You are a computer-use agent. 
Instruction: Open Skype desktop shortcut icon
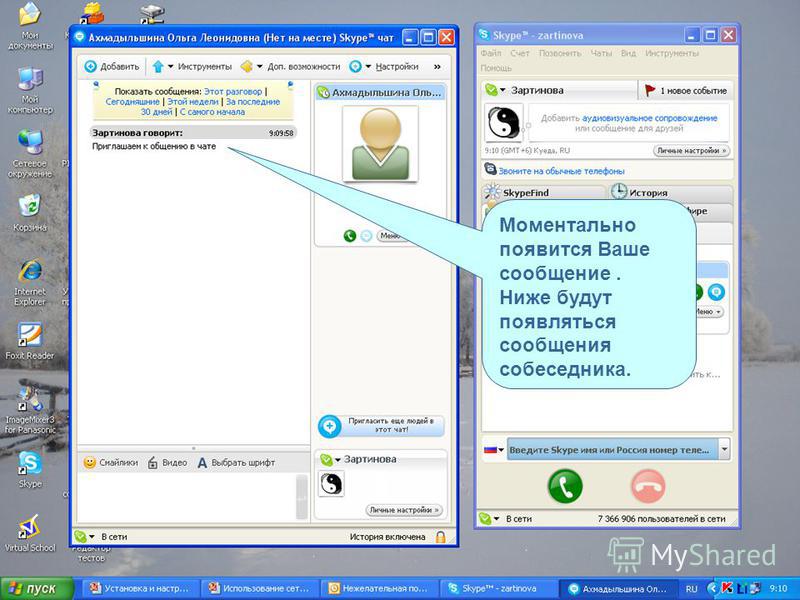tap(30, 469)
